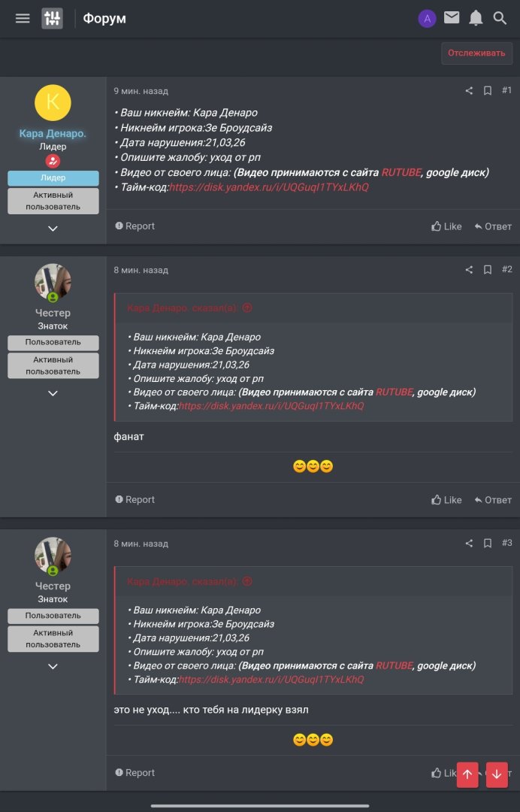
Task: Open the Форум header title
Action: pyautogui.click(x=104, y=19)
